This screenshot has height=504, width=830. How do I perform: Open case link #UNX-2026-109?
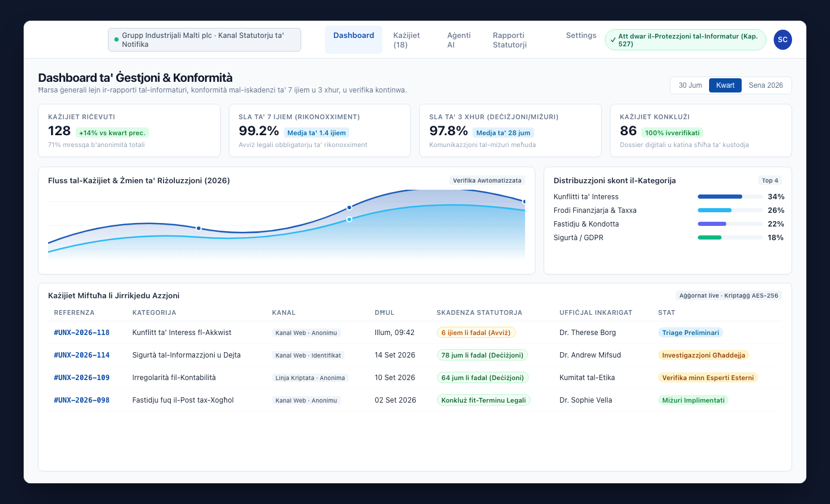[x=82, y=378]
